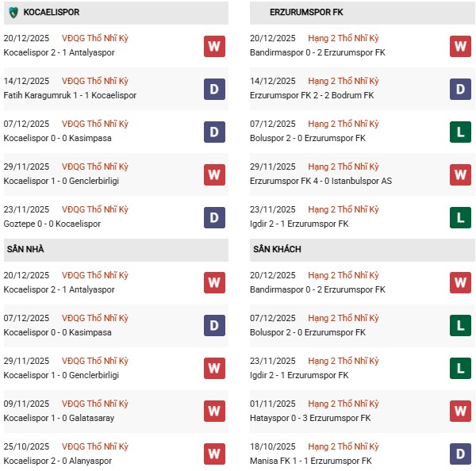Click D badge for Manisa FK 1-1 Erzurumspor FK
Screen dimensions: 476x471
point(461,454)
